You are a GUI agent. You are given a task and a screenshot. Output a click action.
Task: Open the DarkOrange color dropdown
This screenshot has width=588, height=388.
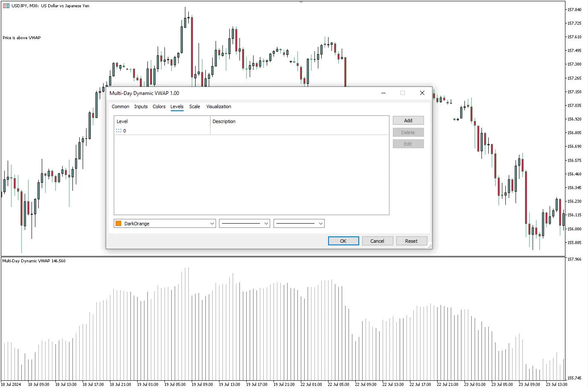165,224
